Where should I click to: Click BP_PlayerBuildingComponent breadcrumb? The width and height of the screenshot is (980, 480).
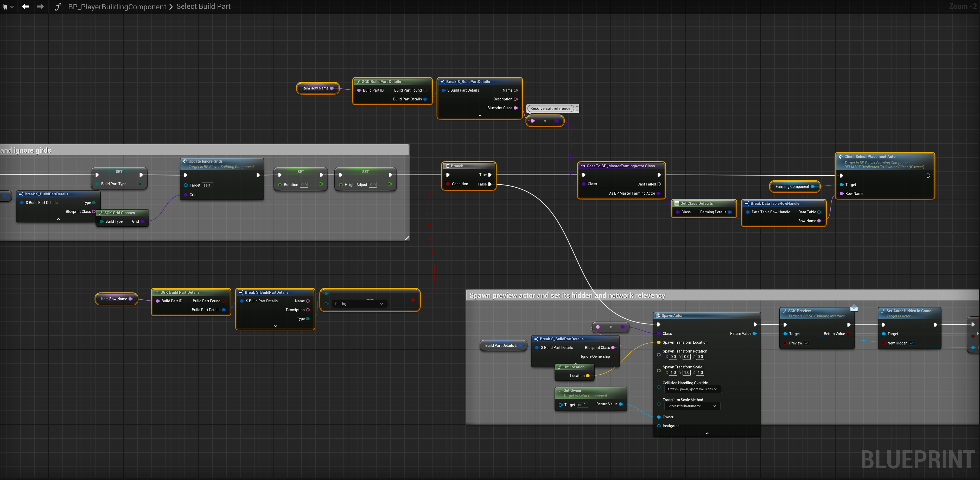117,7
